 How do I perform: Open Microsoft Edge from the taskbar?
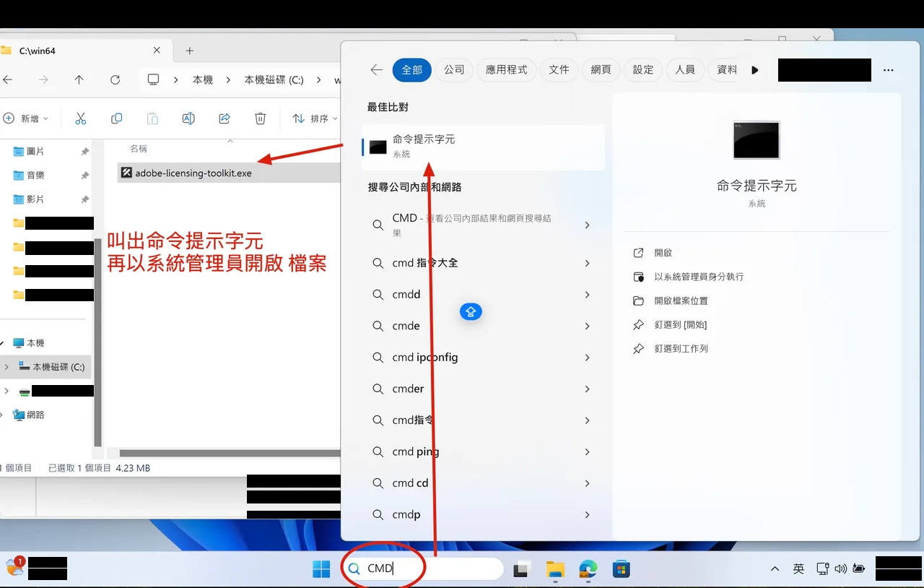tap(588, 569)
